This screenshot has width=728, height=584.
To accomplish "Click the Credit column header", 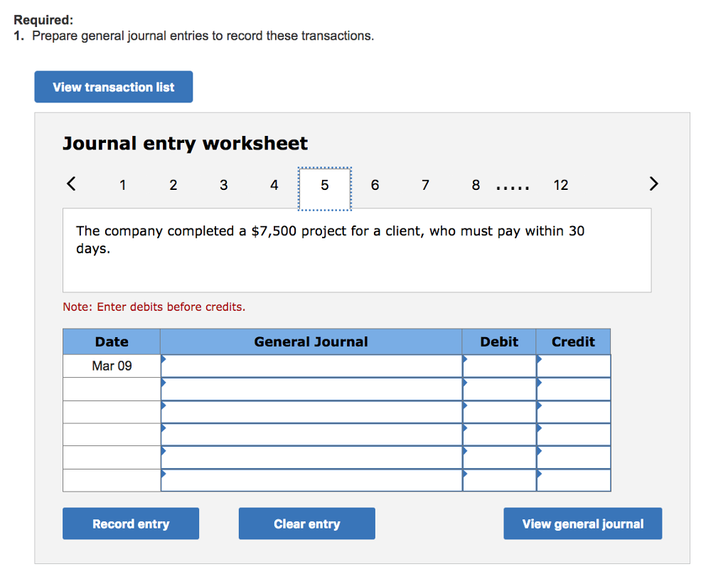I will tap(574, 342).
